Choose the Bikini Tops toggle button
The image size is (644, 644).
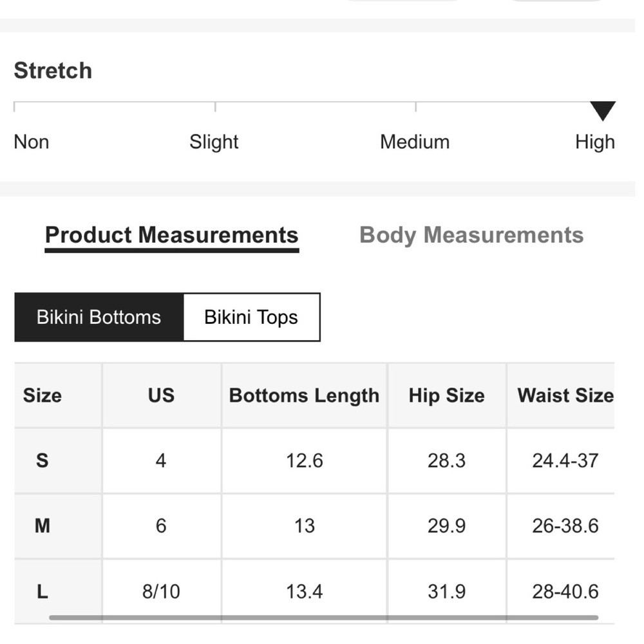click(x=251, y=317)
